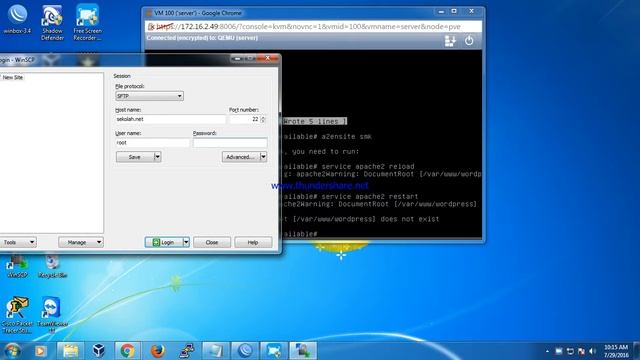Open the File protocol SFTP dropdown

(149, 96)
